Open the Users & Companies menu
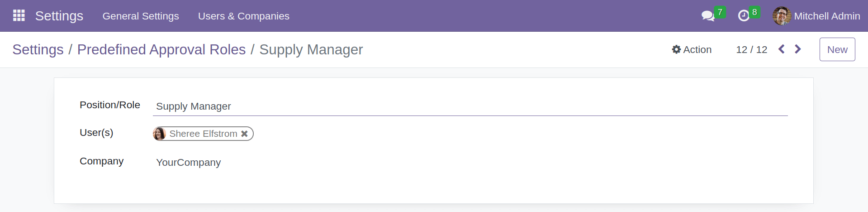 pos(243,16)
